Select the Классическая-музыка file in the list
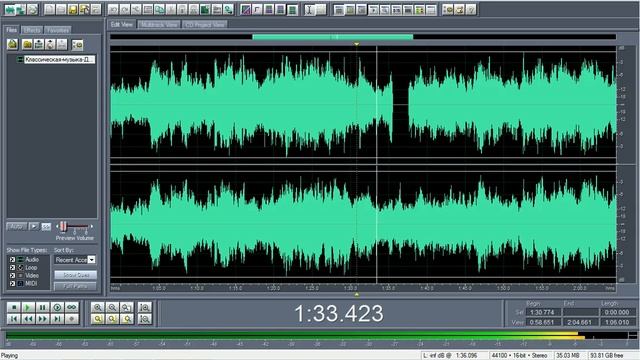Viewport: 640px width, 360px height. 59,60
